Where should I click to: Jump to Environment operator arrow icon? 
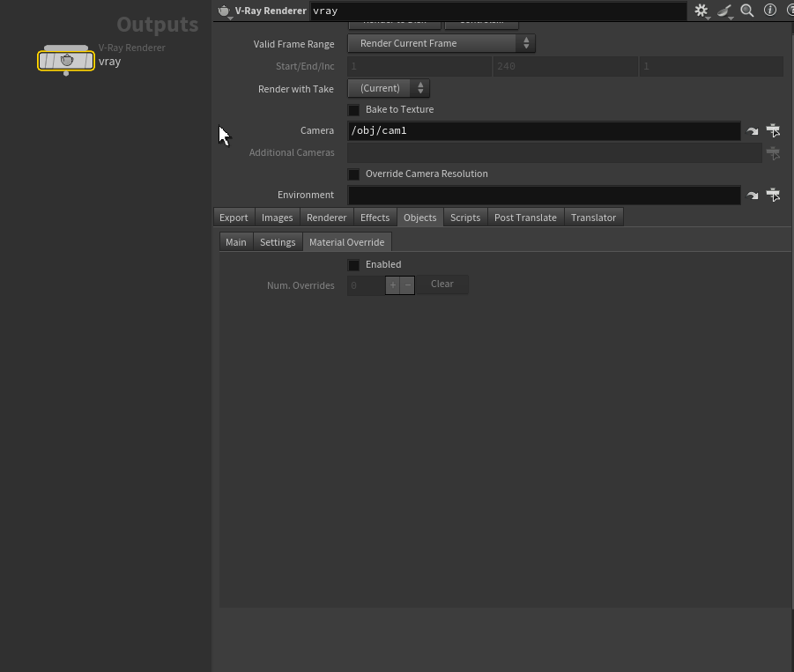pyautogui.click(x=752, y=196)
